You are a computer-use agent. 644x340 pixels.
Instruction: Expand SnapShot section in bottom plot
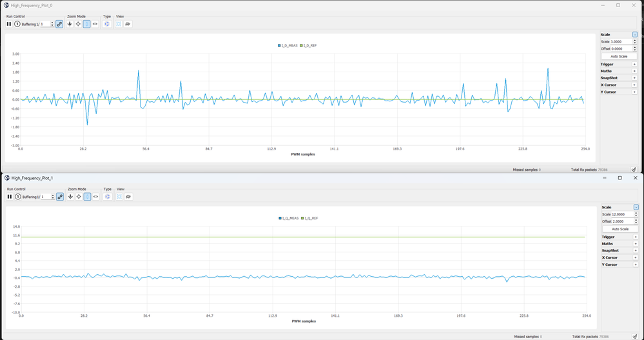[635, 251]
